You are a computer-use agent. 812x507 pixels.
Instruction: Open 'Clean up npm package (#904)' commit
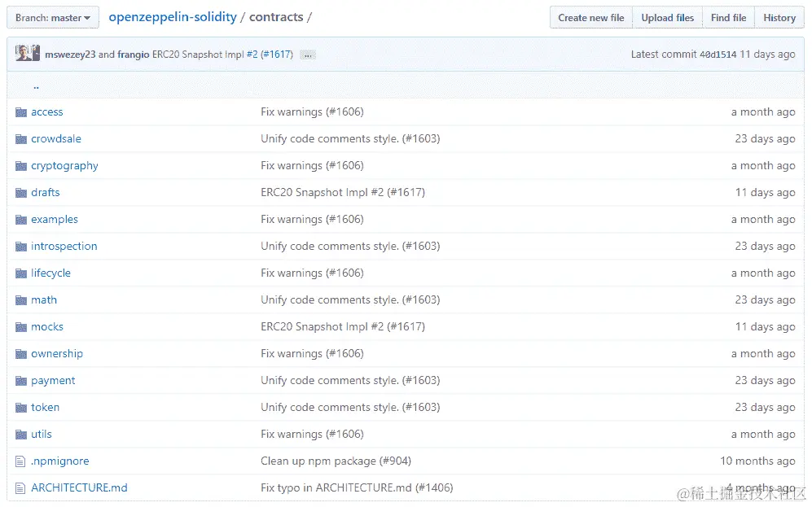pyautogui.click(x=336, y=461)
